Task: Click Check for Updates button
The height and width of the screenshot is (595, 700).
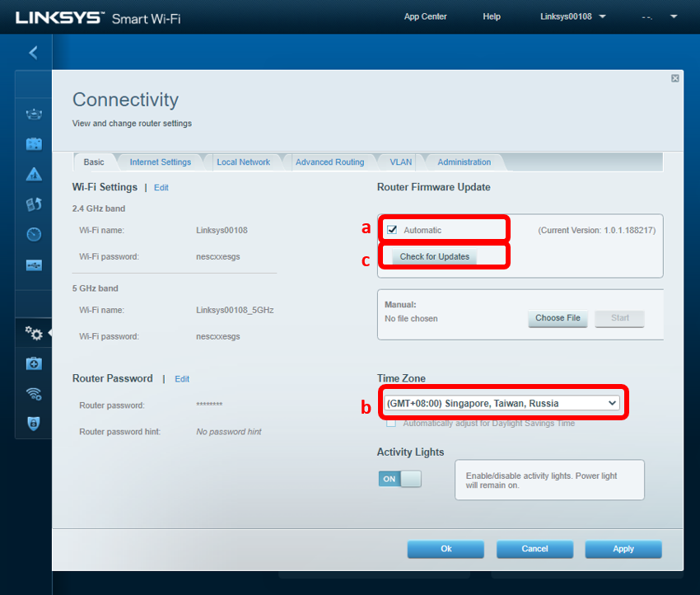Action: 434,256
